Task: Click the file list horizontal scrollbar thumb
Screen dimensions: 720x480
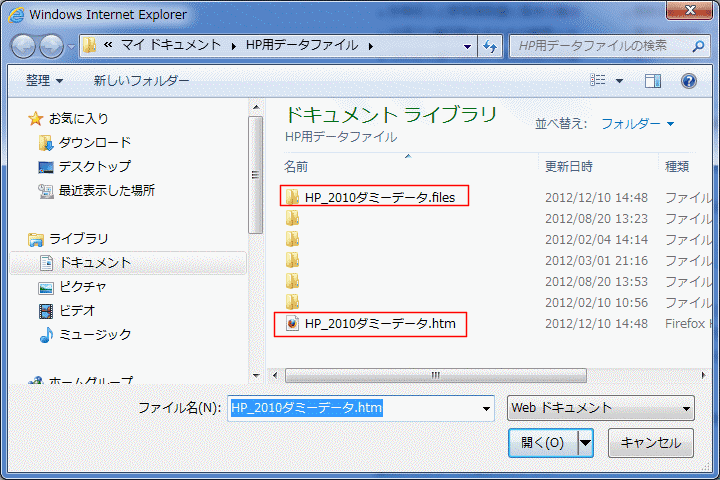Action: click(436, 375)
